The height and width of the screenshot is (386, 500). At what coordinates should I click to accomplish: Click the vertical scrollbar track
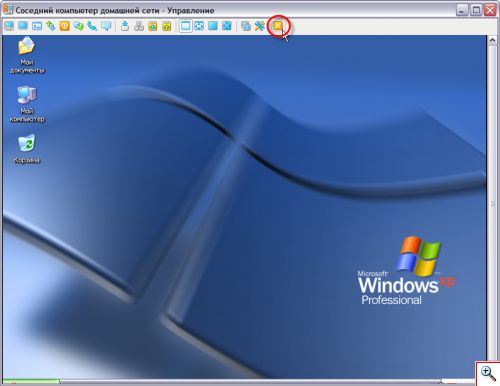click(492, 203)
